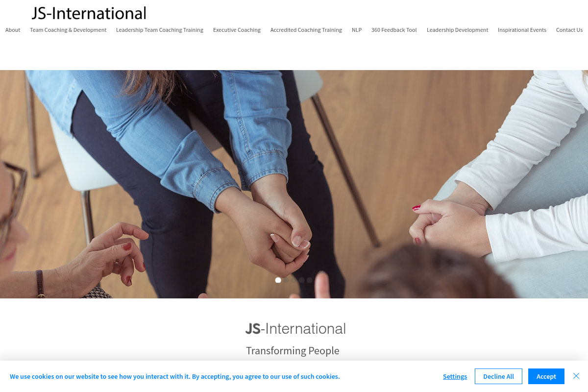
Task: Open cookie Settings link
Action: tap(455, 376)
